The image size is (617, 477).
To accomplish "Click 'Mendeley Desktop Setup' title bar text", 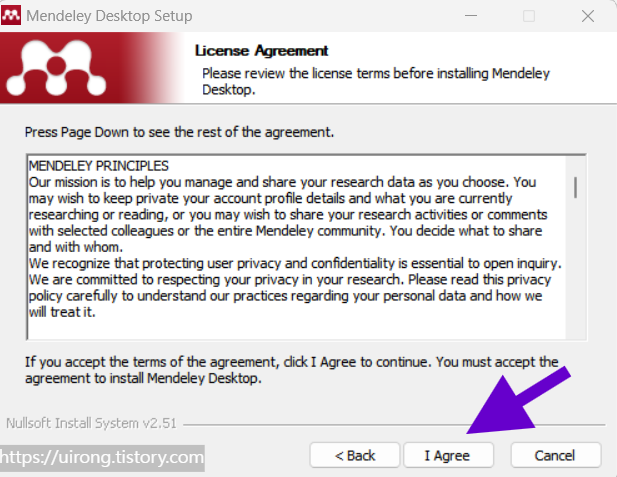I will (x=109, y=16).
